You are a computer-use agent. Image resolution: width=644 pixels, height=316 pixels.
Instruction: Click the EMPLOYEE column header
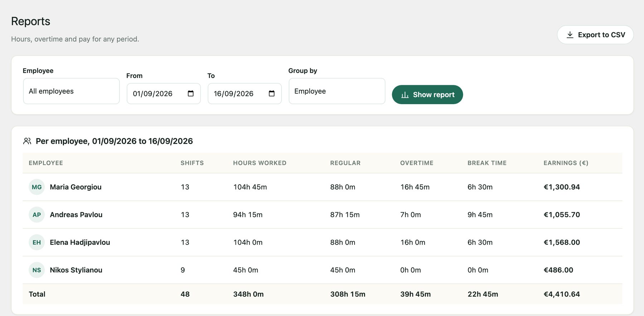pyautogui.click(x=46, y=163)
